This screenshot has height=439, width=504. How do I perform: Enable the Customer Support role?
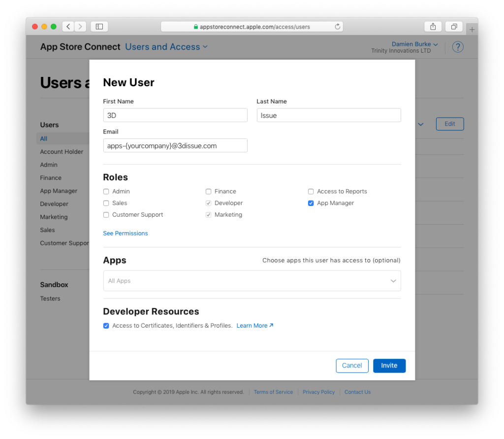coord(106,215)
